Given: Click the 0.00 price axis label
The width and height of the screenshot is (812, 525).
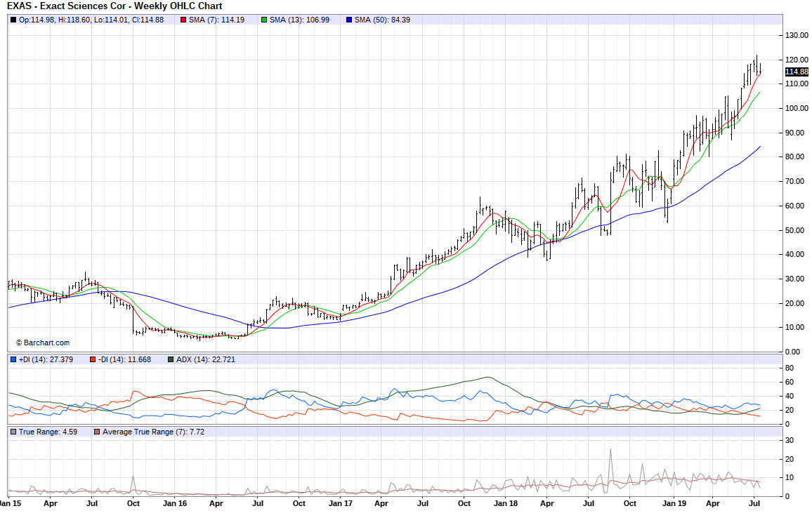Looking at the screenshot, I should point(793,352).
